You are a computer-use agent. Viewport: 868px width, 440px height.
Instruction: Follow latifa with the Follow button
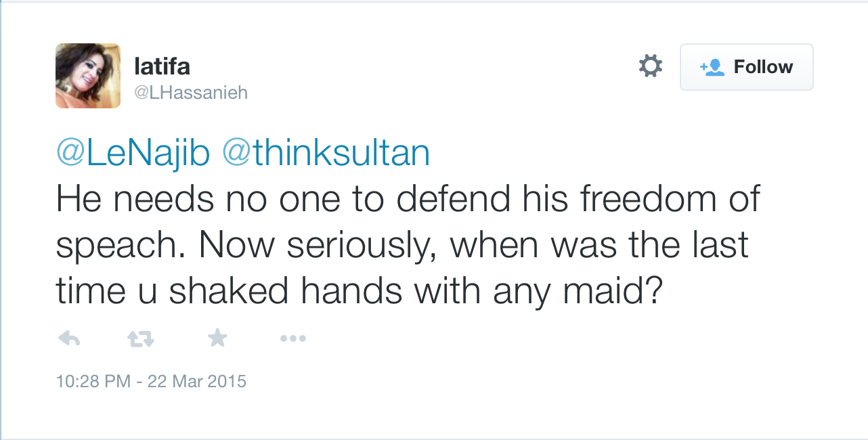pos(746,67)
